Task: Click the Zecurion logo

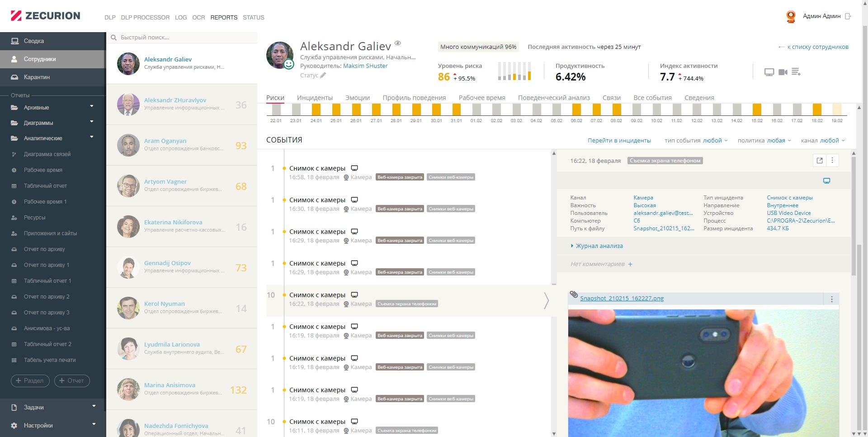Action: (x=45, y=16)
